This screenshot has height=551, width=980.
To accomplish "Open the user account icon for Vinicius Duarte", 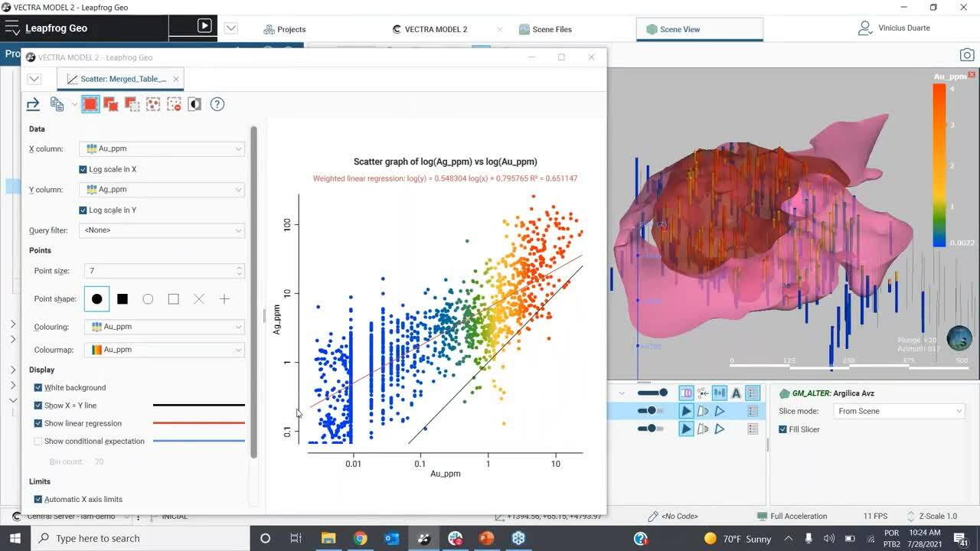I will click(865, 28).
